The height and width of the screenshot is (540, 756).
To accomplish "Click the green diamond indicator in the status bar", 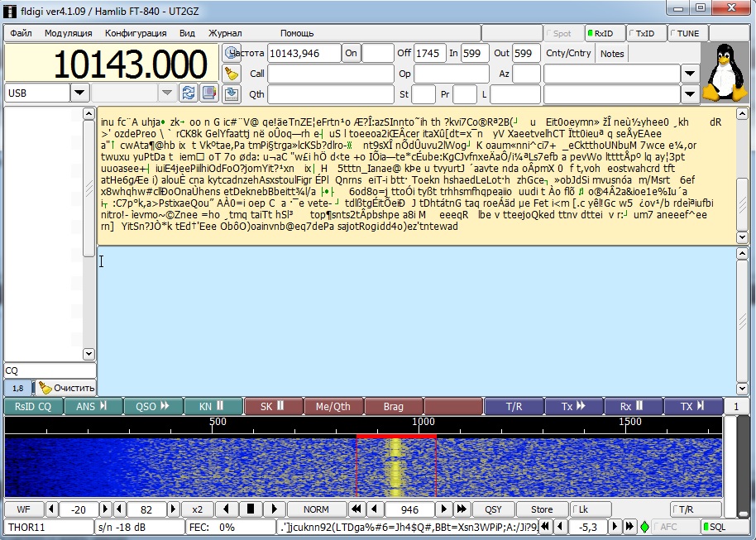I will pos(644,527).
